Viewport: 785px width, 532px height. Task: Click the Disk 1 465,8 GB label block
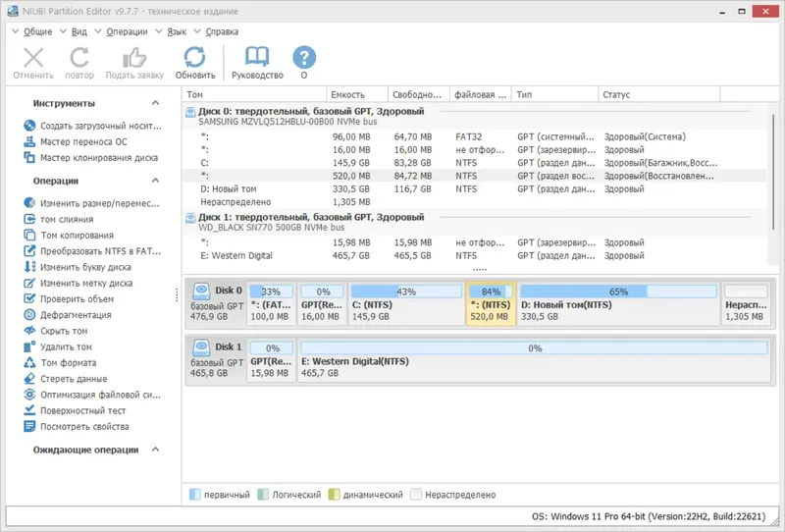coord(216,360)
